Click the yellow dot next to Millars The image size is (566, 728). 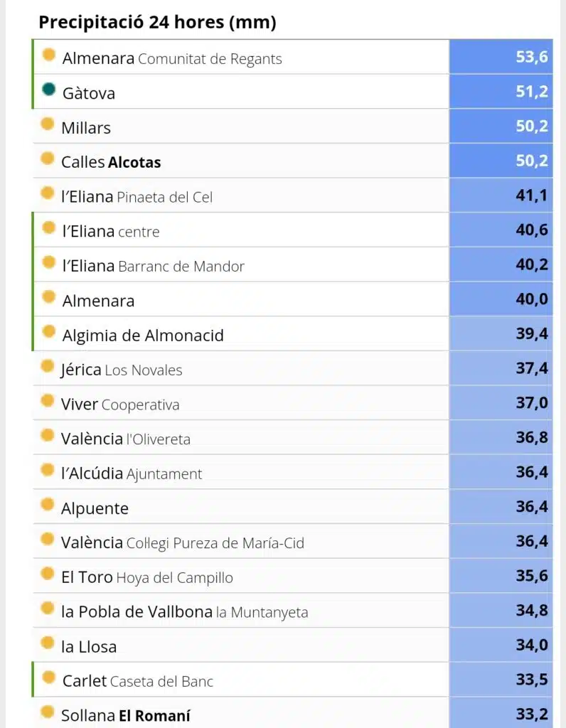coord(48,124)
